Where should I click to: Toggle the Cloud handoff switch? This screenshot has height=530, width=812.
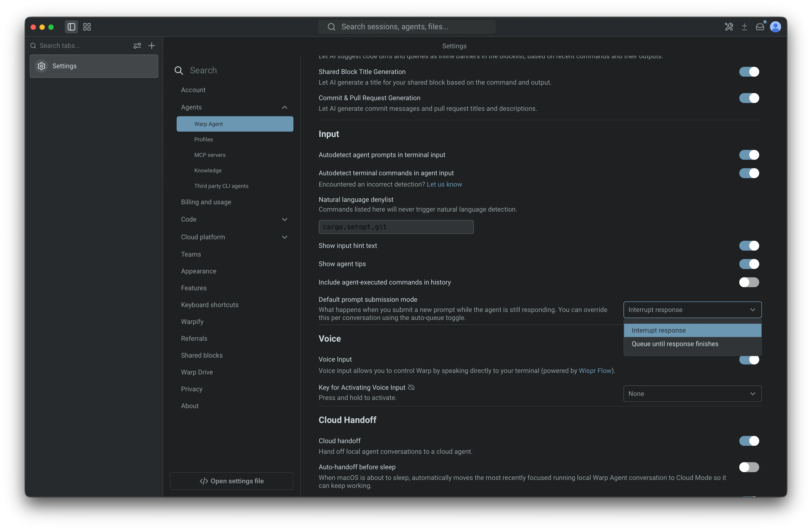(x=749, y=441)
